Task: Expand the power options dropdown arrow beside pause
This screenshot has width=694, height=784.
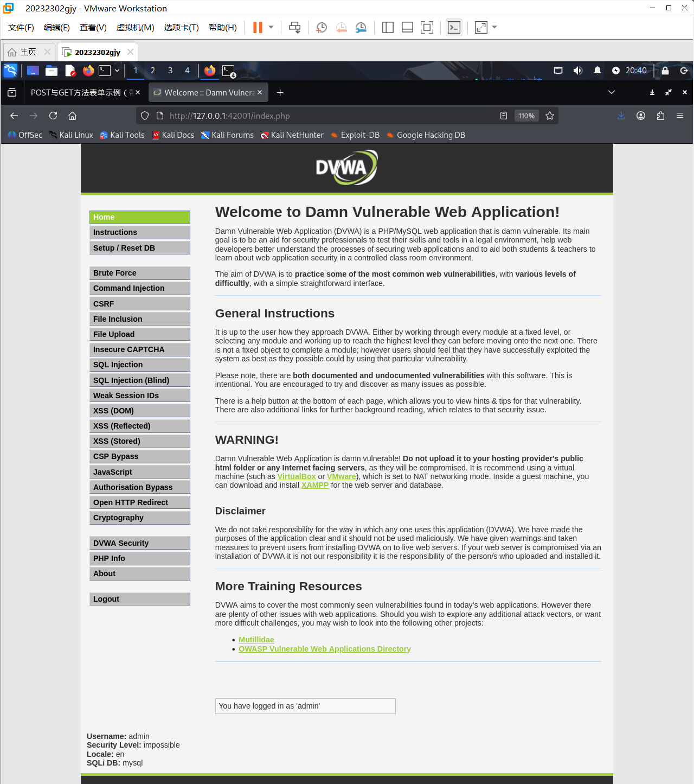Action: pyautogui.click(x=271, y=27)
